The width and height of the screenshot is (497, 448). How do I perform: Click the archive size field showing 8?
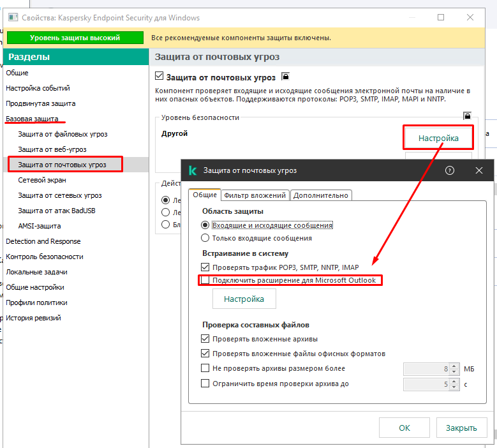[x=427, y=369]
